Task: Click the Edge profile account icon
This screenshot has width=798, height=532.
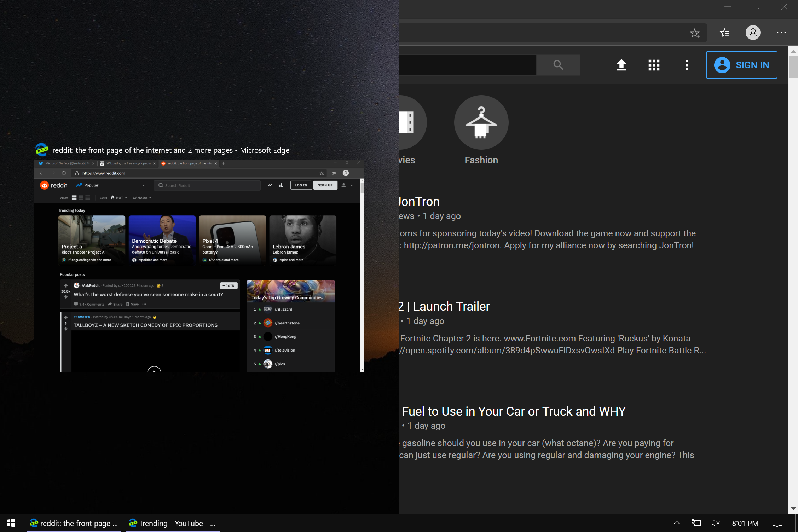Action: [753, 33]
